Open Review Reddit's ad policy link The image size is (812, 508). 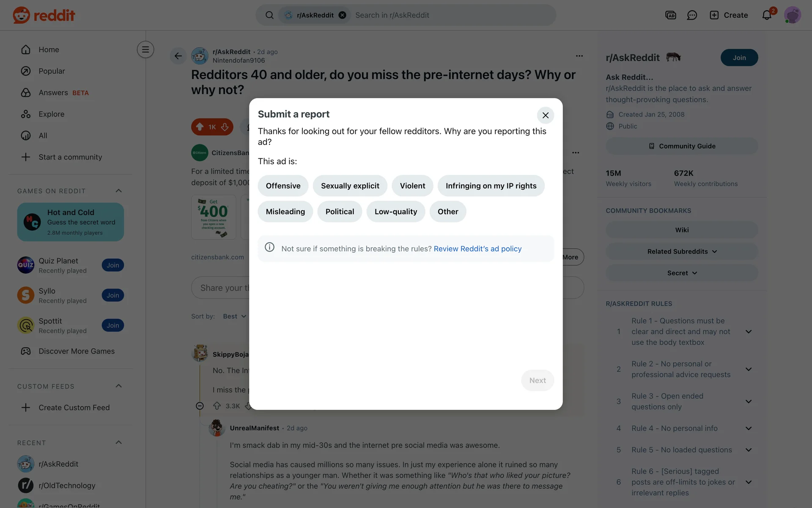[477, 249]
